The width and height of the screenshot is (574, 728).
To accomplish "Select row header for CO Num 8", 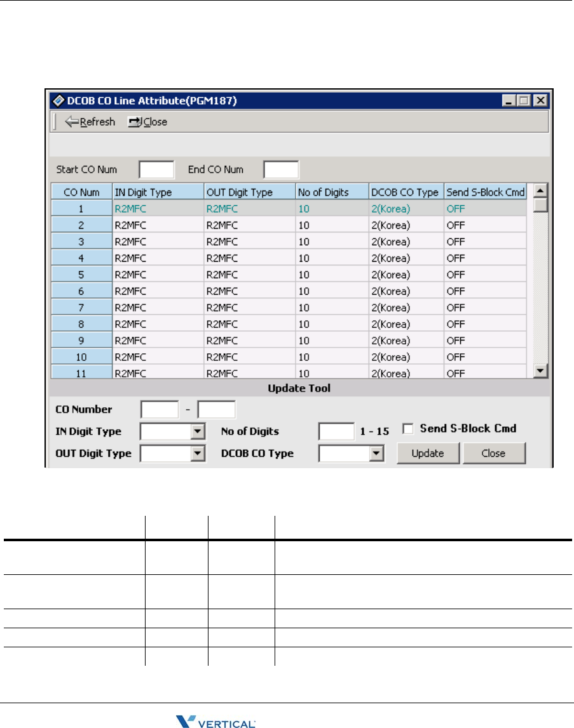I will tap(82, 324).
